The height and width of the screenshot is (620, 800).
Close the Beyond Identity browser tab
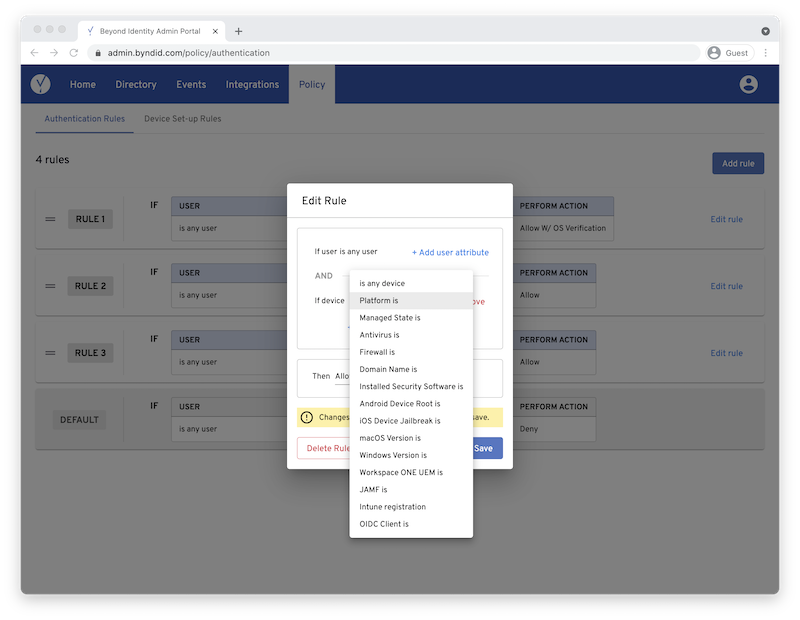[x=215, y=31]
